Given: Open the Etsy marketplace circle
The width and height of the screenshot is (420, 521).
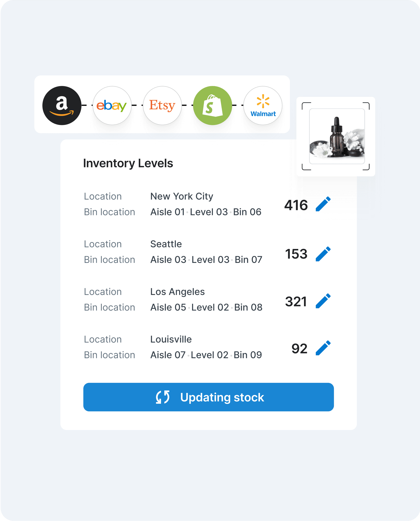Looking at the screenshot, I should [x=162, y=106].
